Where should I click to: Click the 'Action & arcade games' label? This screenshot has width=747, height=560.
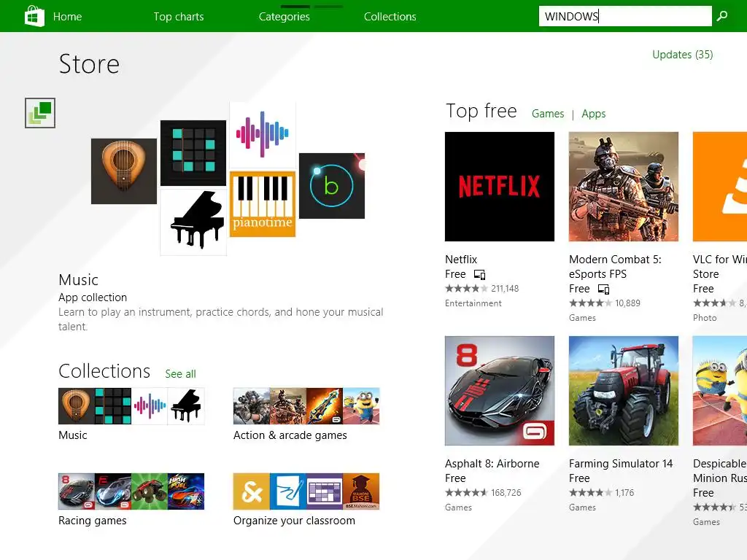pyautogui.click(x=290, y=435)
